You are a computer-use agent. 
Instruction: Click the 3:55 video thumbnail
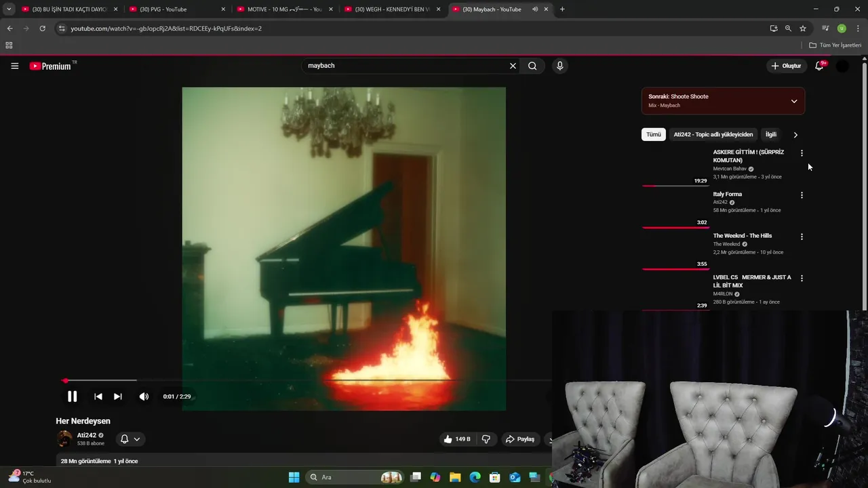pyautogui.click(x=675, y=250)
